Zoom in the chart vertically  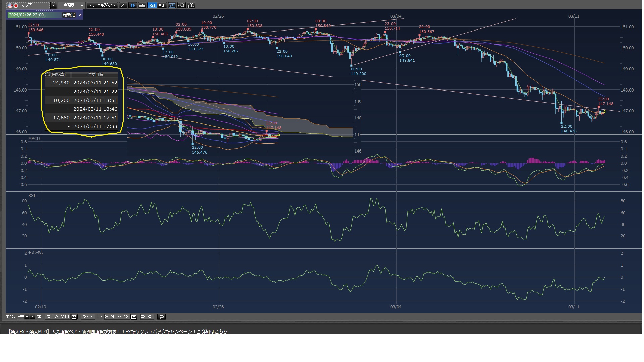[x=191, y=5]
